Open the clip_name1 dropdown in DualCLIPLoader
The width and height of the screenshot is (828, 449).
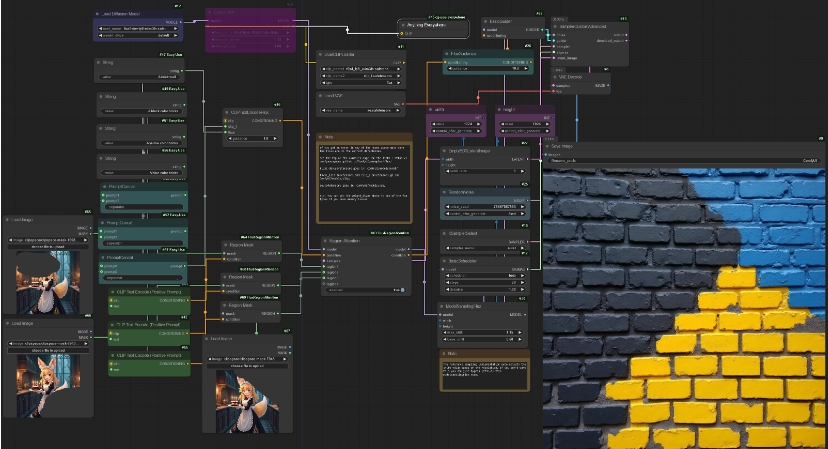click(x=362, y=67)
